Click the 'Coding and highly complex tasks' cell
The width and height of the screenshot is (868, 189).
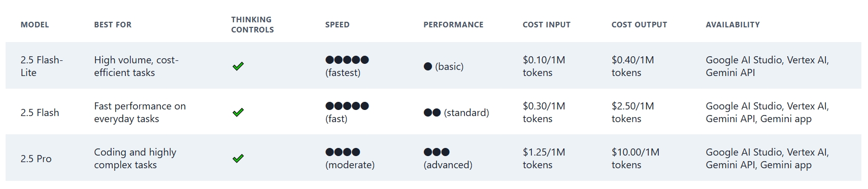(135, 158)
